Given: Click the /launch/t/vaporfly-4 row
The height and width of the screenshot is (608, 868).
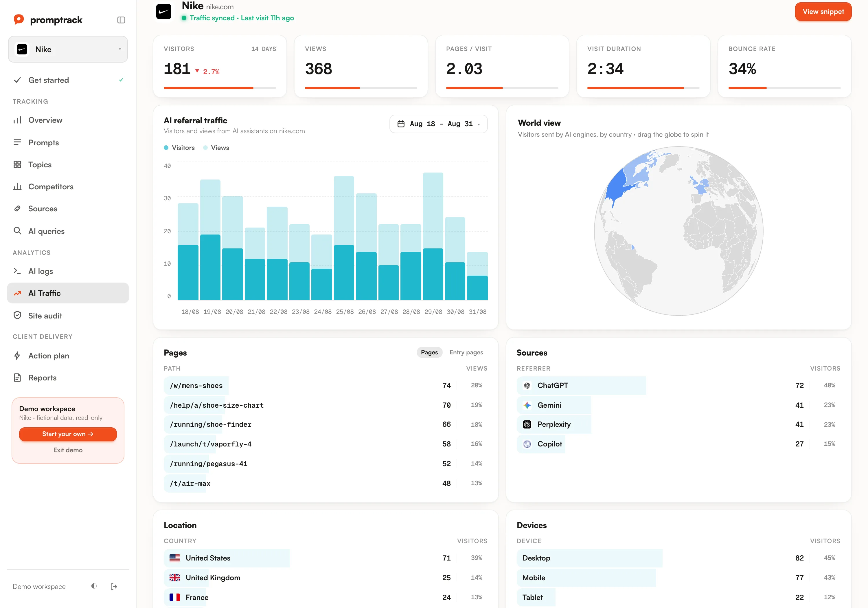Looking at the screenshot, I should click(325, 444).
